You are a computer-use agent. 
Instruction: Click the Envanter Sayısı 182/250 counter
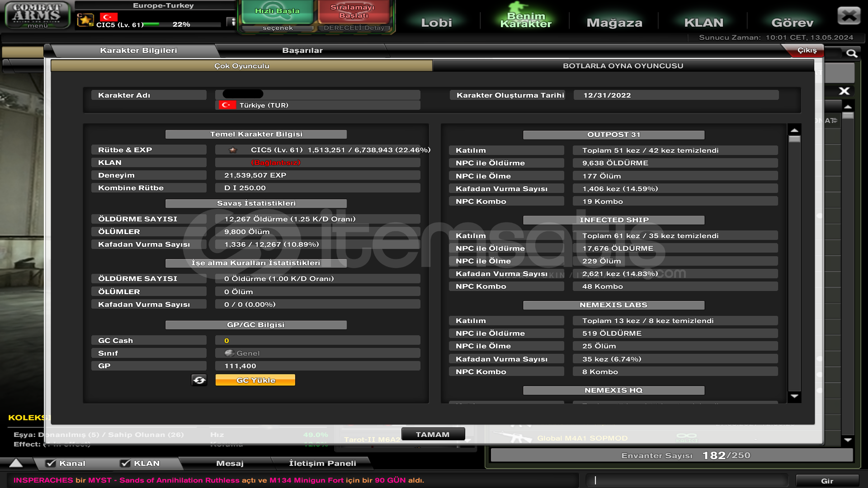point(672,455)
